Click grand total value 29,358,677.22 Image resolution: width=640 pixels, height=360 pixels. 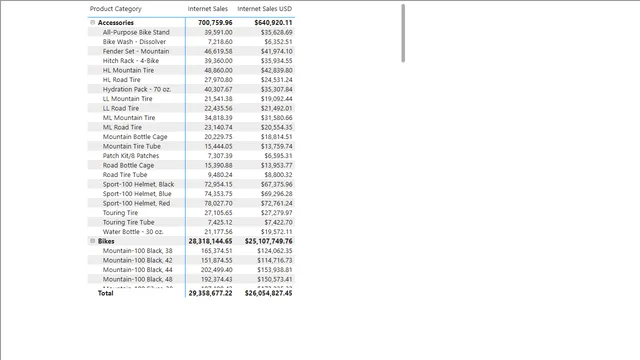tap(210, 293)
